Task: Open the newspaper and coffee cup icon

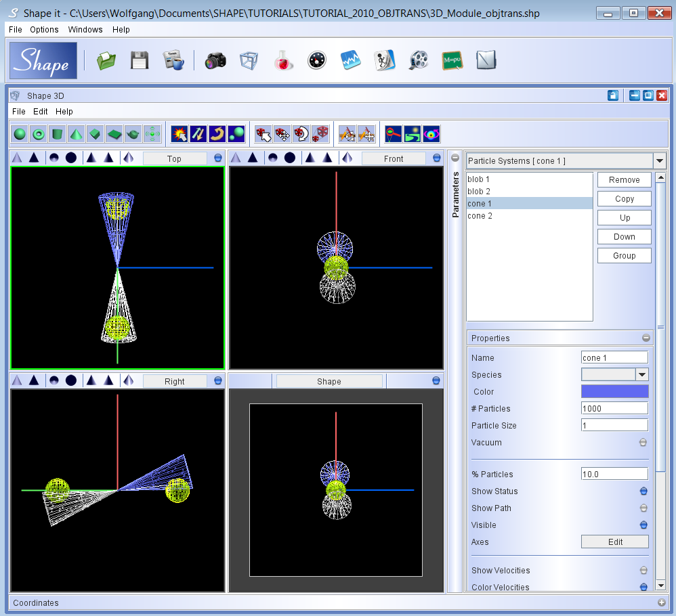Action: point(173,60)
